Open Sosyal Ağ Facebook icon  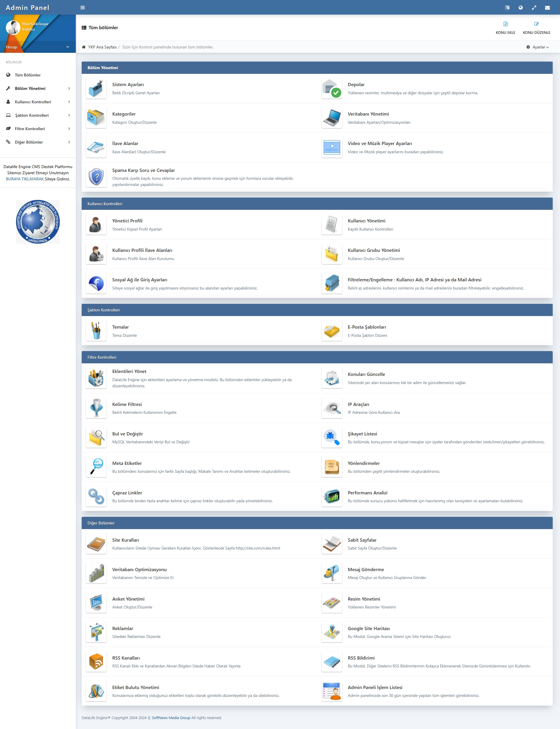point(96,283)
